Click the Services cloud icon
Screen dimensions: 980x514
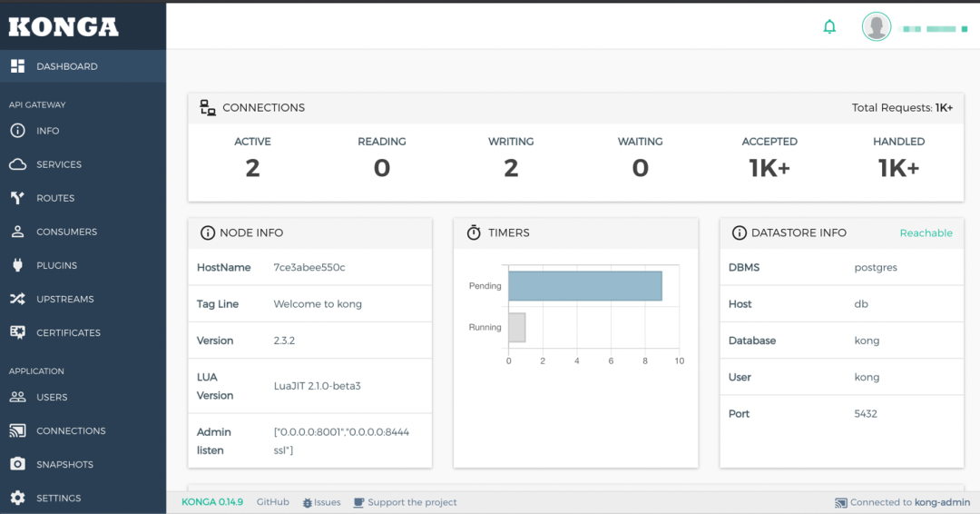click(x=17, y=164)
